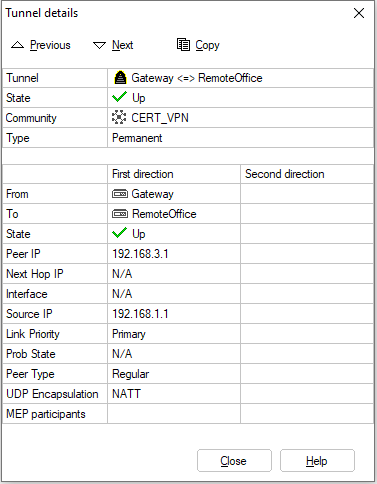Copy tunnel details with the Copy label
Image resolution: width=377 pixels, height=484 pixels.
[207, 45]
